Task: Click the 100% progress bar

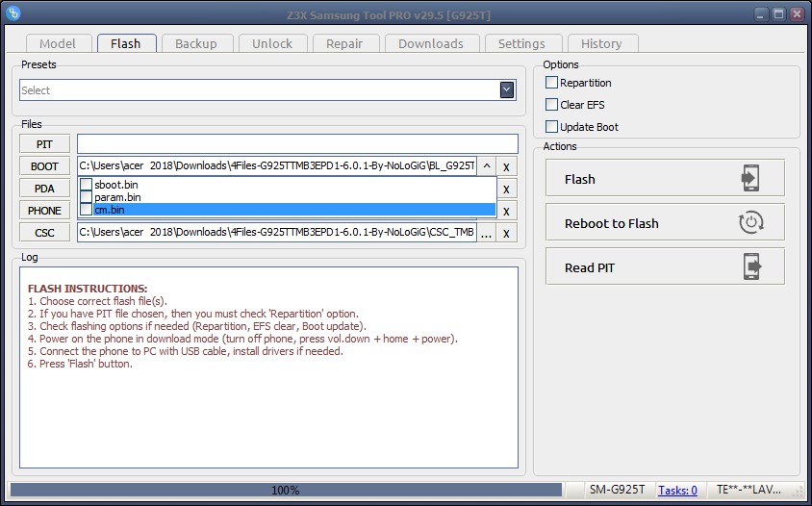Action: 285,491
